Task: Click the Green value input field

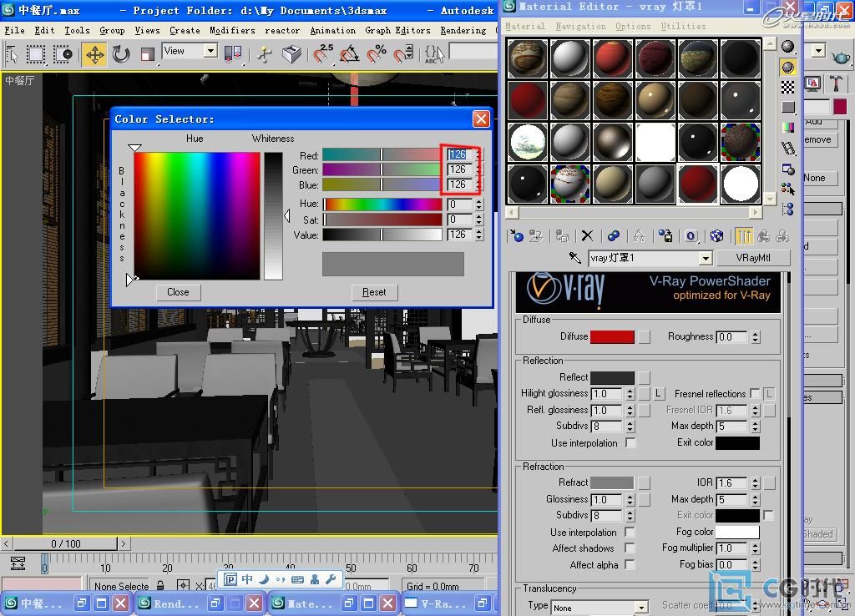Action: click(x=460, y=169)
